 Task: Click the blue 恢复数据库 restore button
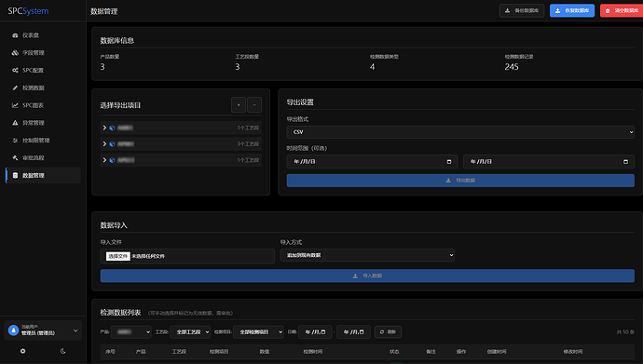click(x=572, y=10)
